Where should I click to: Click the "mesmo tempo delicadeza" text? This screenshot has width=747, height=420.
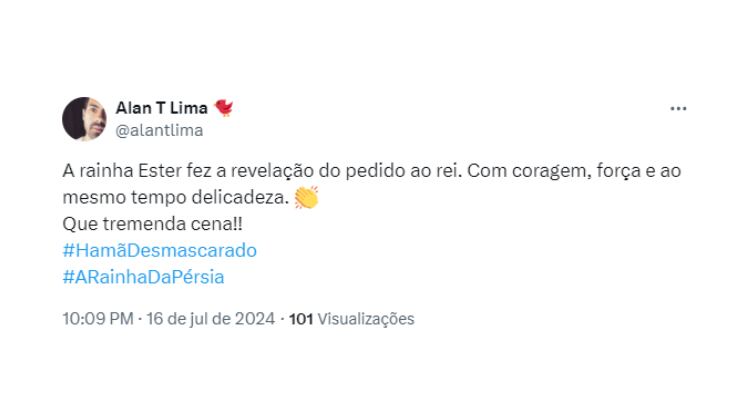tap(176, 197)
